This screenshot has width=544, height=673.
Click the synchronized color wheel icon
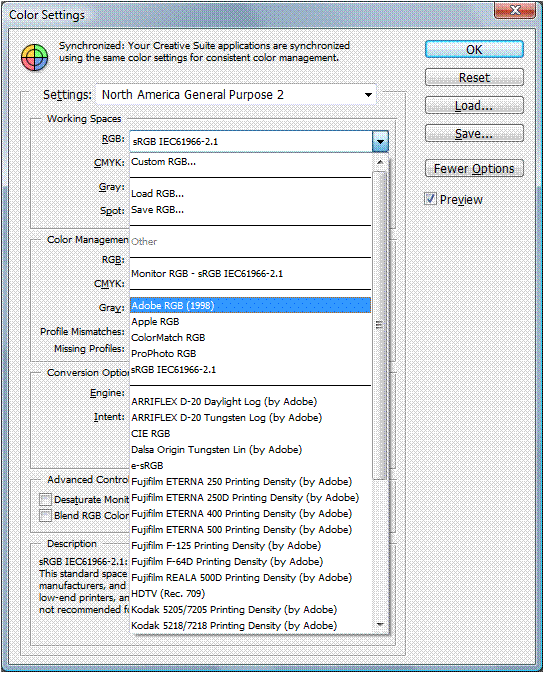tap(34, 58)
